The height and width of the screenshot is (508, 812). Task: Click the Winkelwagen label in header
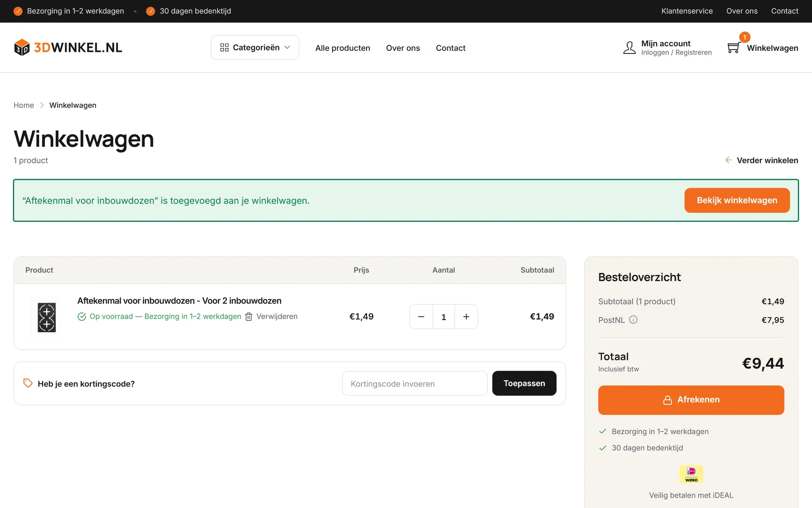coord(772,48)
